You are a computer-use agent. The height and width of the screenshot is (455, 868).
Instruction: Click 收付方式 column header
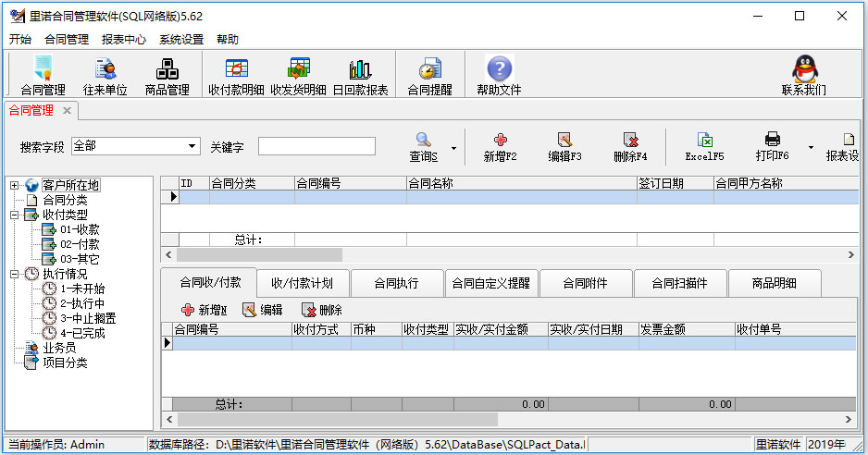[x=322, y=329]
